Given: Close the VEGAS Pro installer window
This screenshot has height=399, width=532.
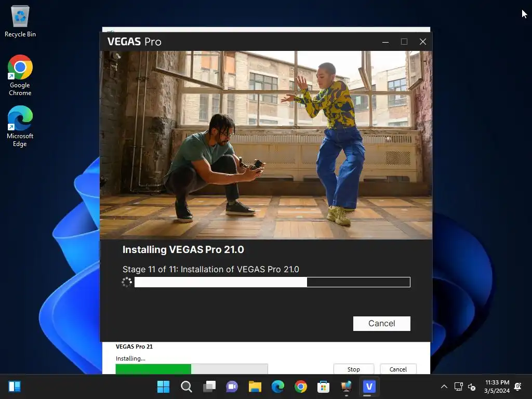Looking at the screenshot, I should (x=422, y=42).
